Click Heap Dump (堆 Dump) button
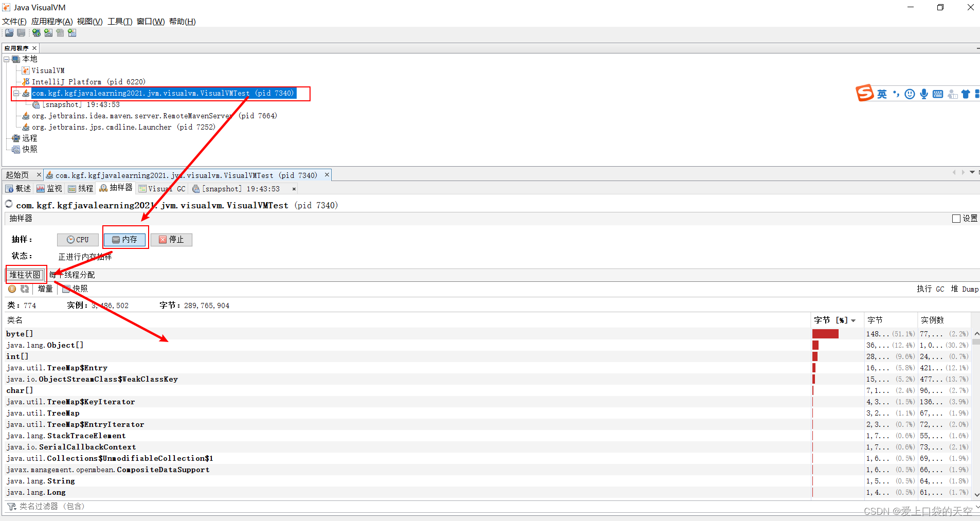Viewport: 980px width, 521px height. click(965, 289)
